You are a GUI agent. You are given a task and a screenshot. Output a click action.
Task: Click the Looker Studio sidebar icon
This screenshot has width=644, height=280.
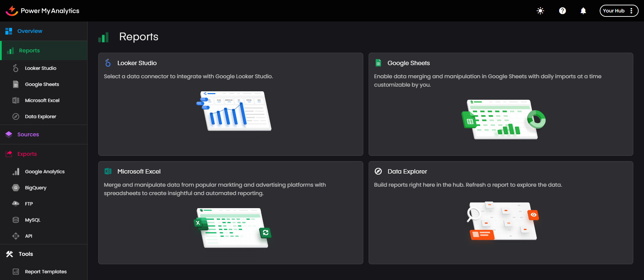click(16, 68)
